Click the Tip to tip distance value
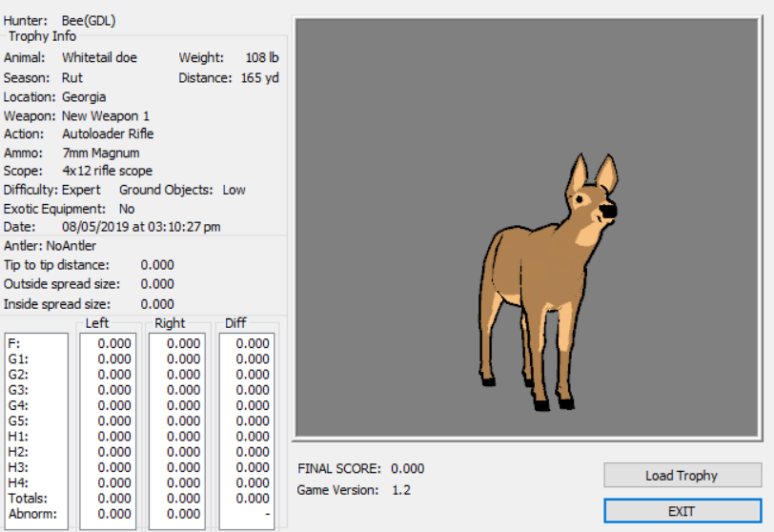The width and height of the screenshot is (774, 532). (157, 264)
